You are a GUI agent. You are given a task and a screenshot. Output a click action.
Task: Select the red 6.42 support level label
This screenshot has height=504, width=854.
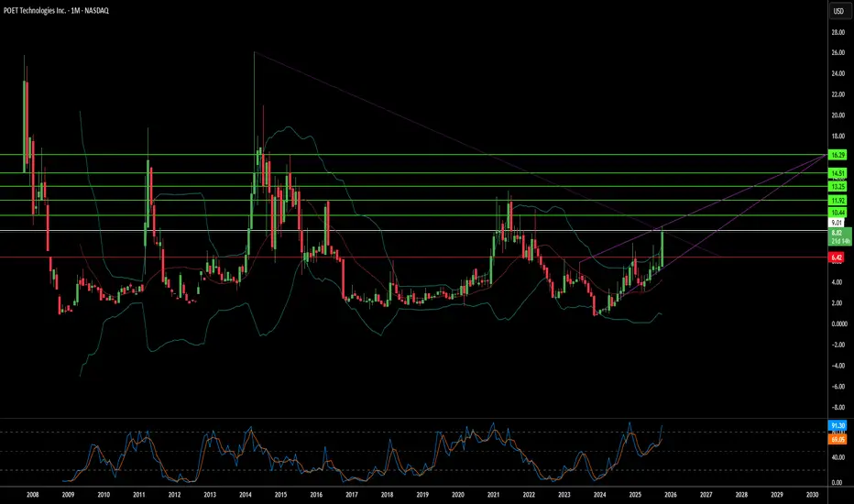click(x=837, y=257)
